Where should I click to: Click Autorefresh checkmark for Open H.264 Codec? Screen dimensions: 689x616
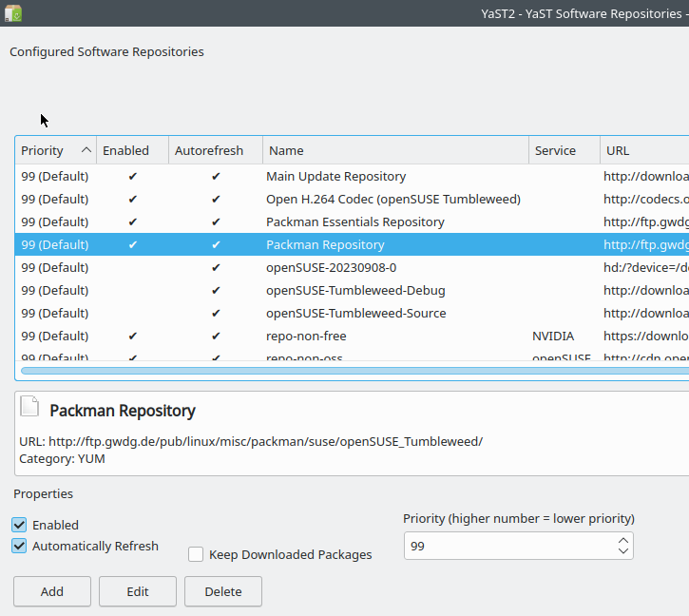point(216,200)
